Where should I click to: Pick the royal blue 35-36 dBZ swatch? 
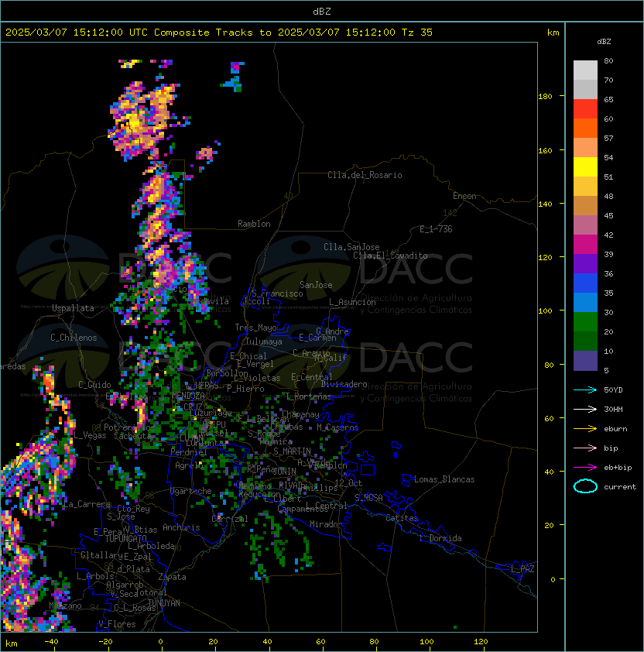click(x=585, y=283)
